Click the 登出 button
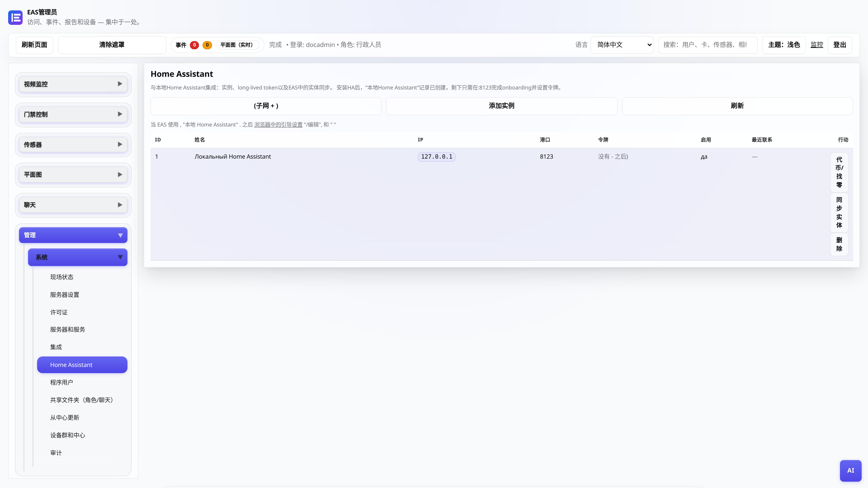This screenshot has height=488, width=868. [840, 45]
